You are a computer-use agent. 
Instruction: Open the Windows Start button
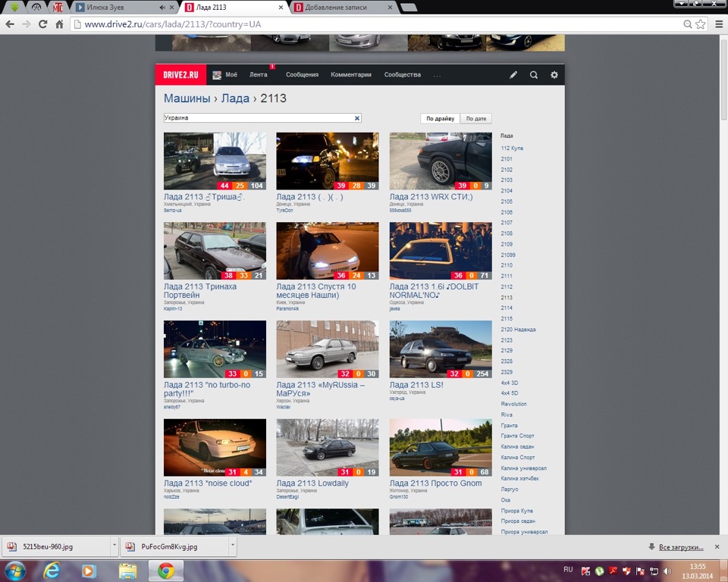(x=15, y=571)
